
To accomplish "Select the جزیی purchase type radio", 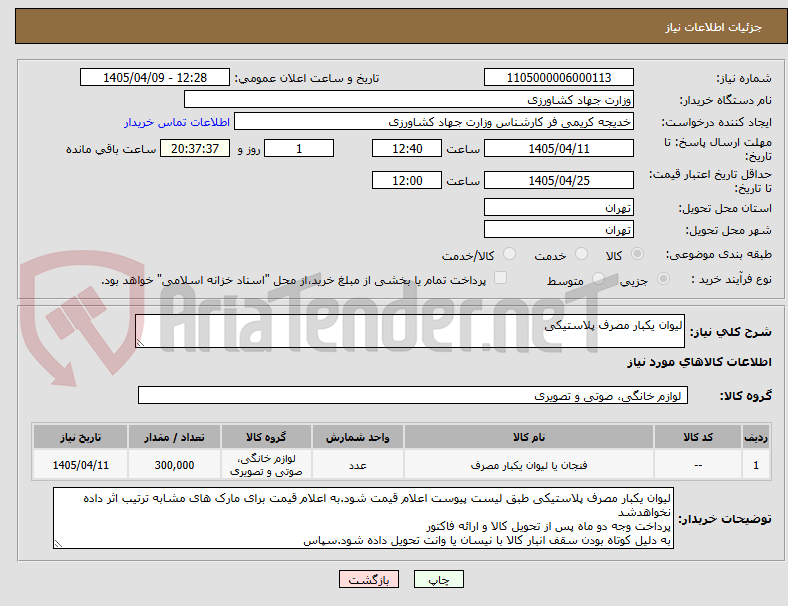I will (x=663, y=279).
